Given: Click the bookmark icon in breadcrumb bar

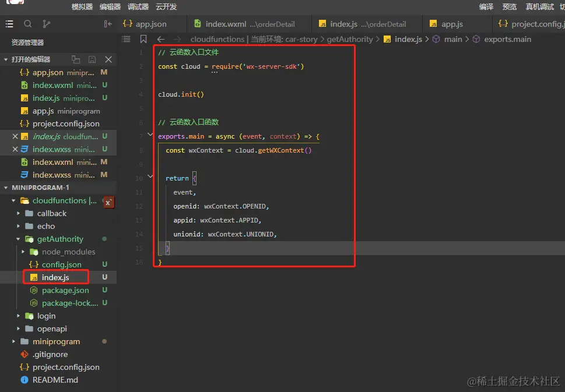Looking at the screenshot, I should 143,39.
